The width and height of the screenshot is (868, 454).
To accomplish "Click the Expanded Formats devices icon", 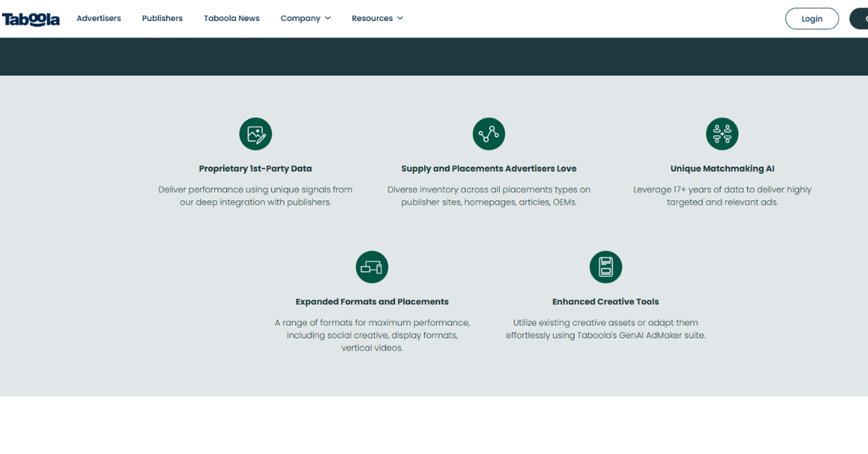I will pos(372,267).
